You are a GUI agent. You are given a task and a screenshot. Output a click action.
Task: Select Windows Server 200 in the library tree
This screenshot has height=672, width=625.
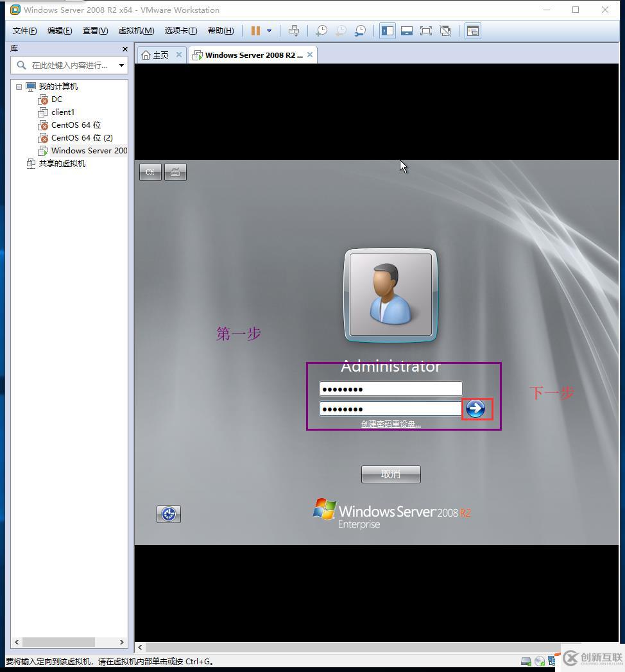click(x=89, y=151)
